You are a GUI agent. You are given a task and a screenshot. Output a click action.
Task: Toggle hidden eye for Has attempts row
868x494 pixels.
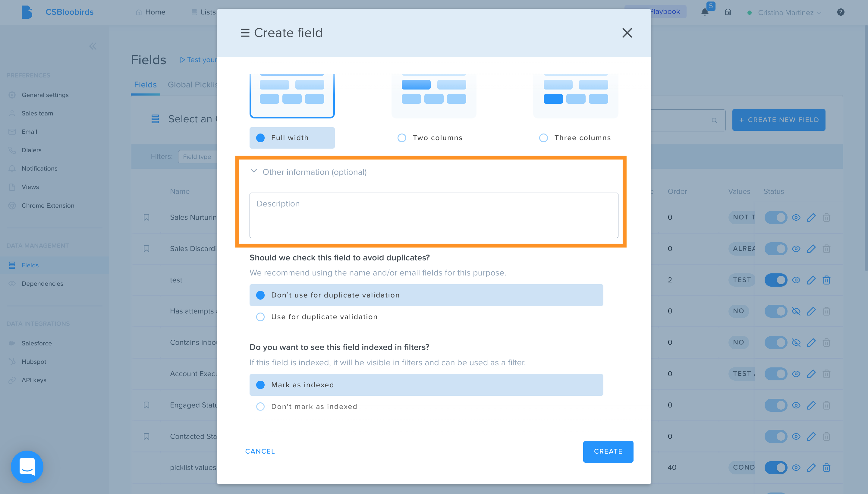[x=796, y=311]
